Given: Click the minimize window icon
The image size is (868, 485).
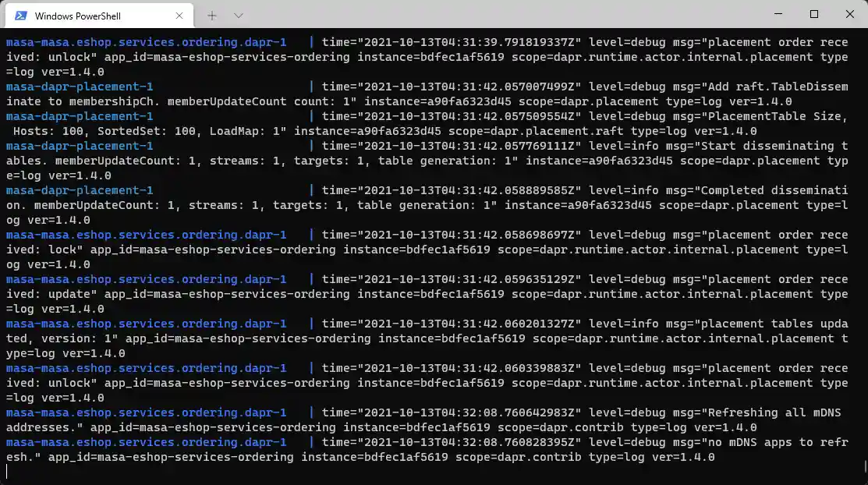Looking at the screenshot, I should click(777, 15).
